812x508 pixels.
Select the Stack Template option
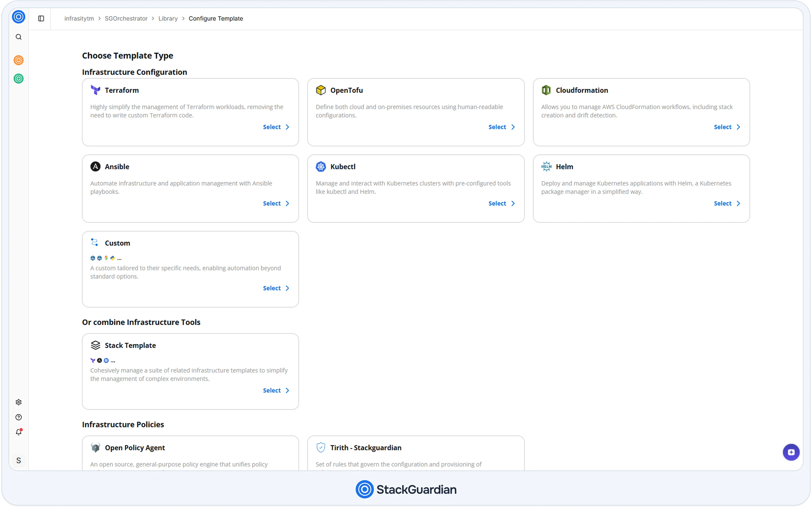(x=276, y=390)
